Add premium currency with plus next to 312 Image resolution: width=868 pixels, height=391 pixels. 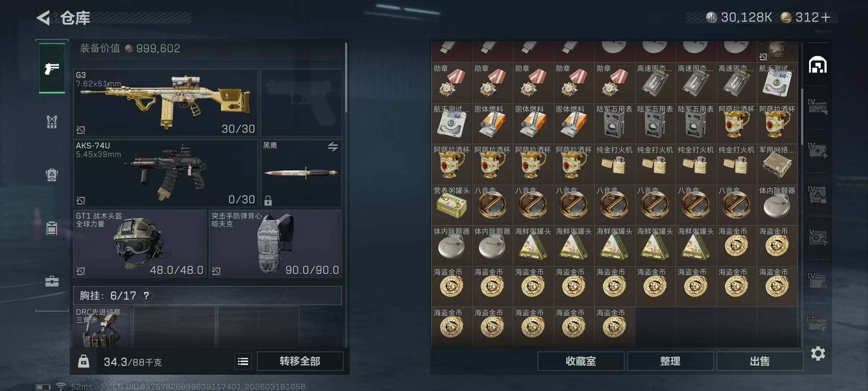click(826, 17)
